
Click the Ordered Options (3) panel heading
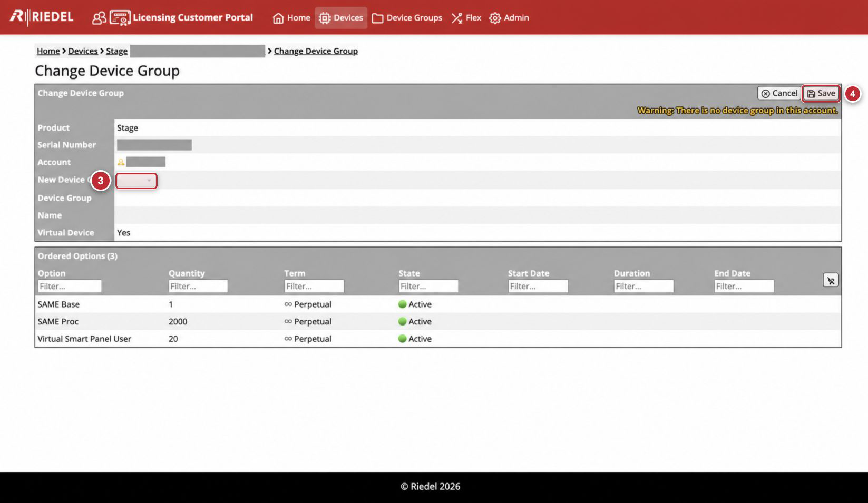pos(77,256)
